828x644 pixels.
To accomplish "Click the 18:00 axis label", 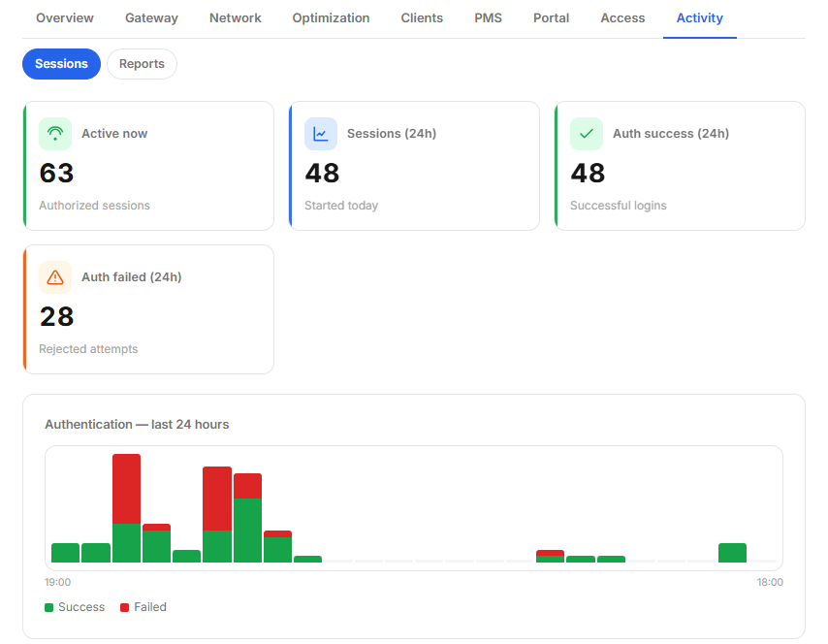I will point(770,582).
